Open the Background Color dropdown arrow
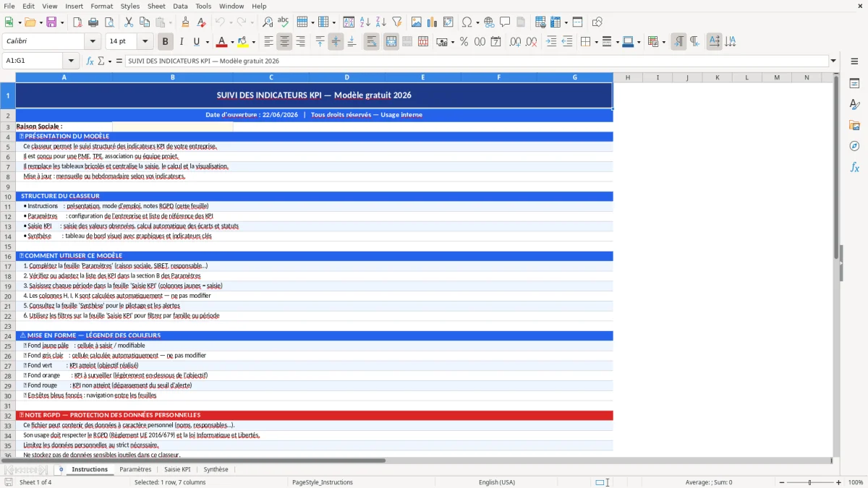The image size is (868, 488). [253, 42]
